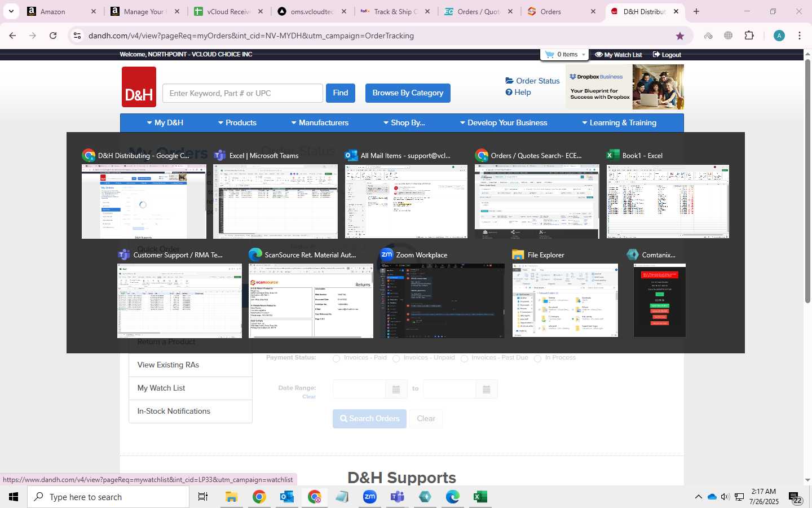This screenshot has height=508, width=812.
Task: Click the Dropbox Business ad banner
Action: (625, 87)
